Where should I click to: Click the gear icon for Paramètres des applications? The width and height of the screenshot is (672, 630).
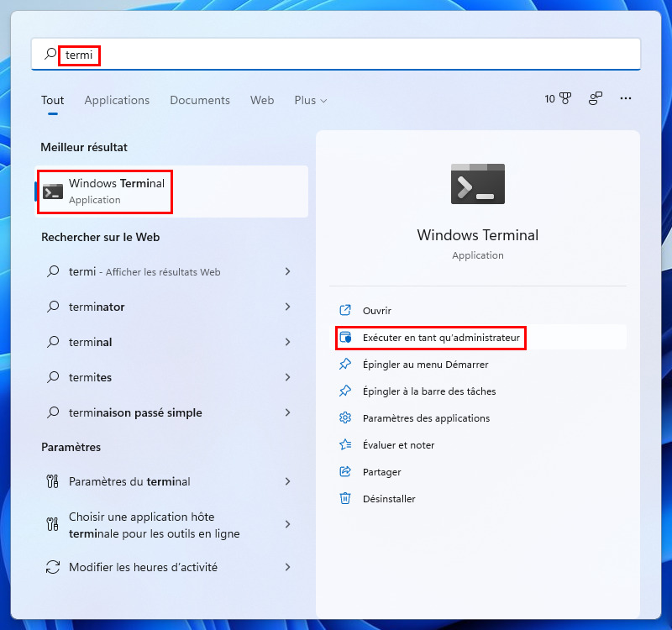pos(344,418)
